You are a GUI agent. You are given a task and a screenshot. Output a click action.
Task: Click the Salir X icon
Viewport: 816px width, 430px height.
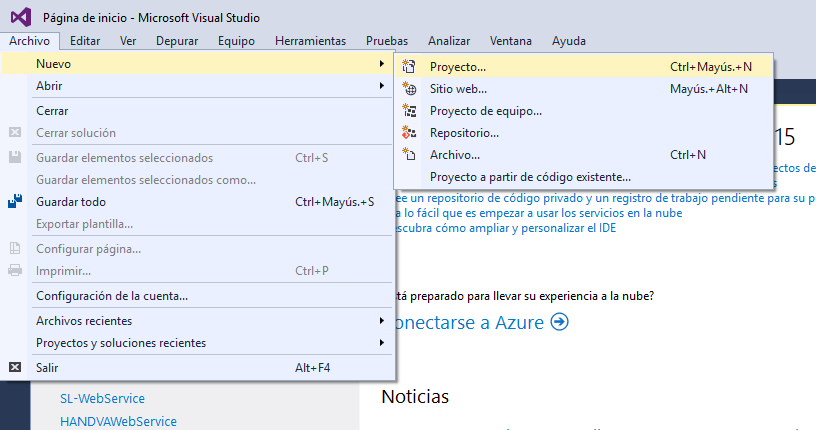tap(15, 368)
